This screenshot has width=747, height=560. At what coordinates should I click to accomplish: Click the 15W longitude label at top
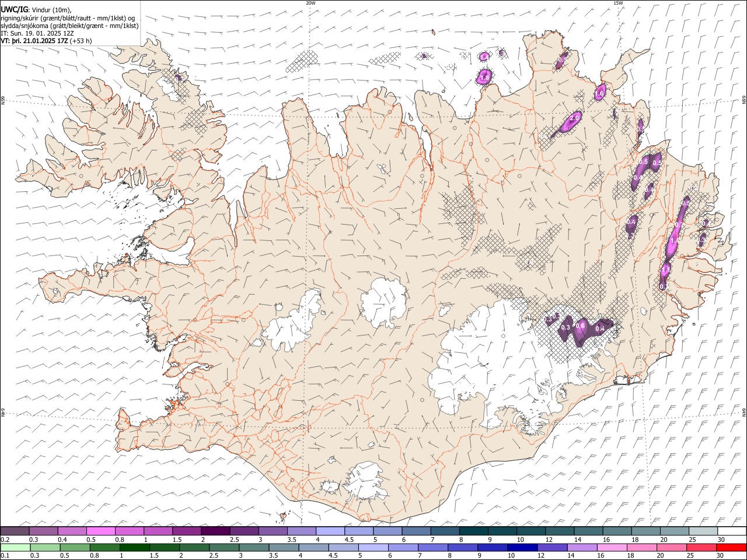point(618,3)
